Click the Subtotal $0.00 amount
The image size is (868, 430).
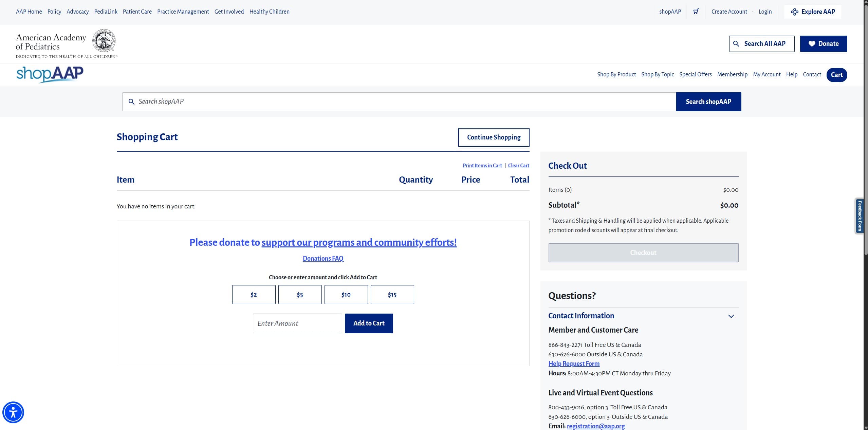(x=729, y=205)
